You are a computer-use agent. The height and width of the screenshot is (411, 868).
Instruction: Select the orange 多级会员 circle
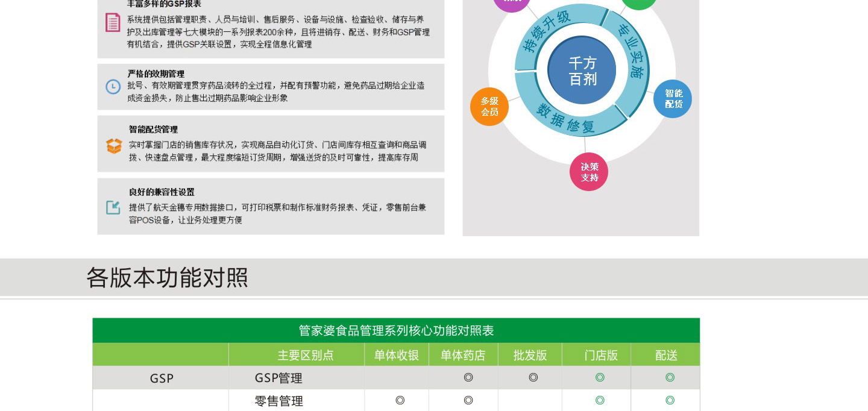489,107
